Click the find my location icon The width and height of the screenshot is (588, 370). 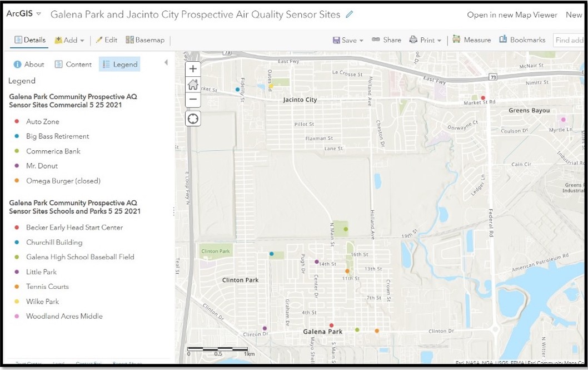pos(193,119)
